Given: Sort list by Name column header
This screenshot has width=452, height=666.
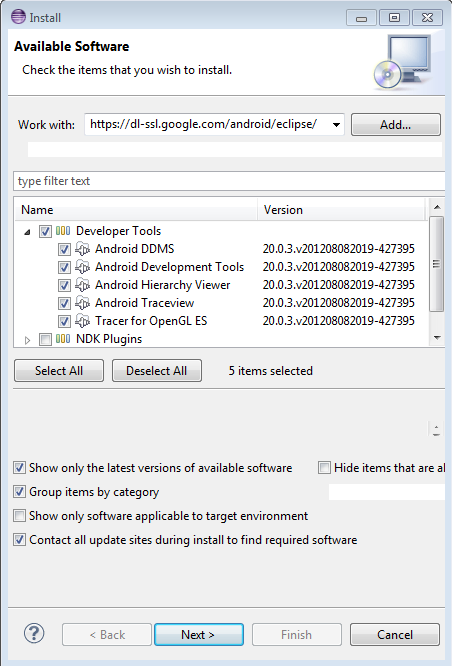Looking at the screenshot, I should 136,210.
